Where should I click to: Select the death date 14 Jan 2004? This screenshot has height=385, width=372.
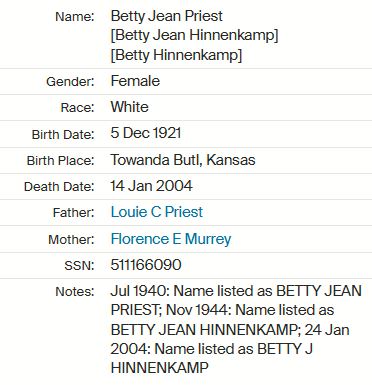click(x=152, y=186)
